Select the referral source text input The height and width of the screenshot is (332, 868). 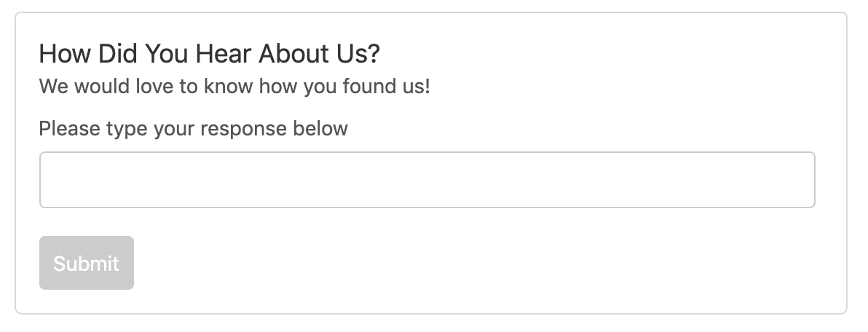427,180
